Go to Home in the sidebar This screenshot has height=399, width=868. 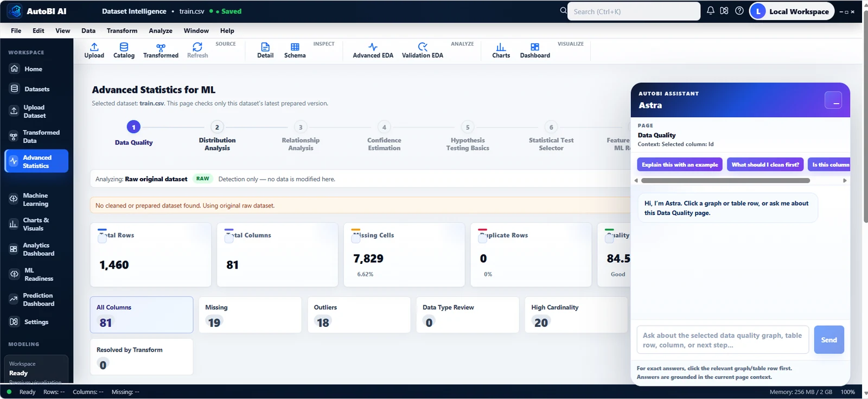(x=36, y=69)
